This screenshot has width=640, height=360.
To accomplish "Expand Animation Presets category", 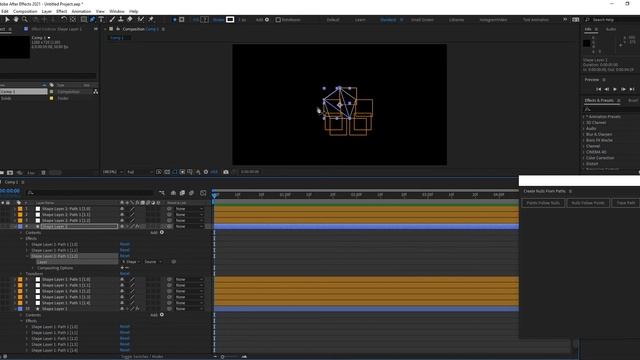I will [x=584, y=117].
